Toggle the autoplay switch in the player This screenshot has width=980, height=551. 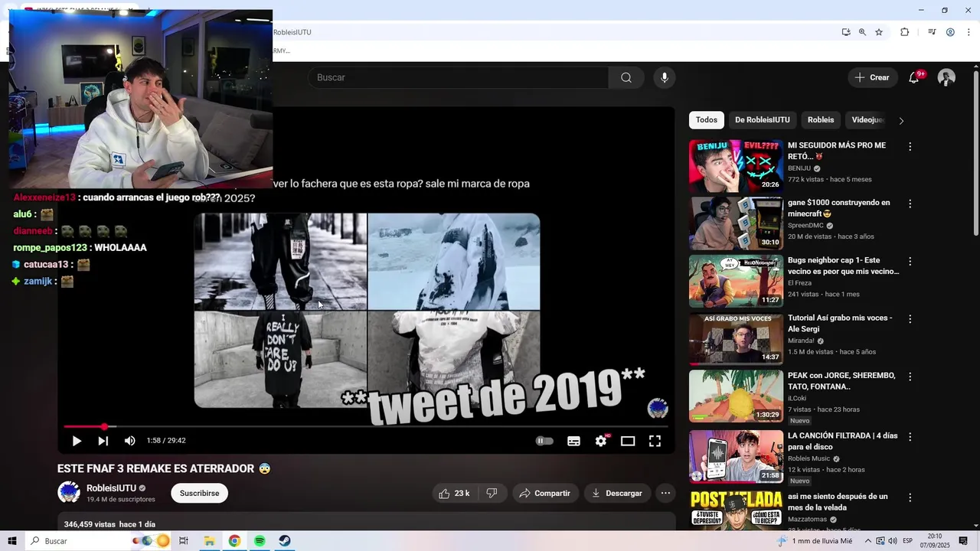coord(544,441)
